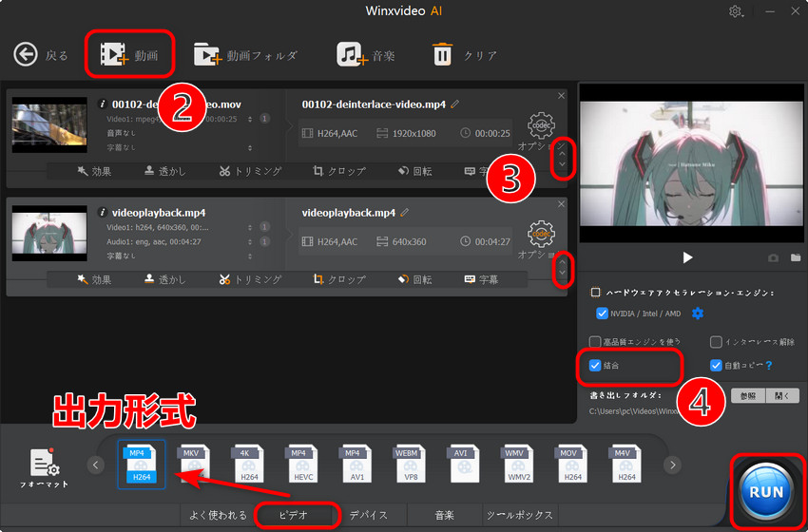Viewport: 808px width, 532px height.
Task: Take a snapshot with camera icon
Action: coord(773,258)
